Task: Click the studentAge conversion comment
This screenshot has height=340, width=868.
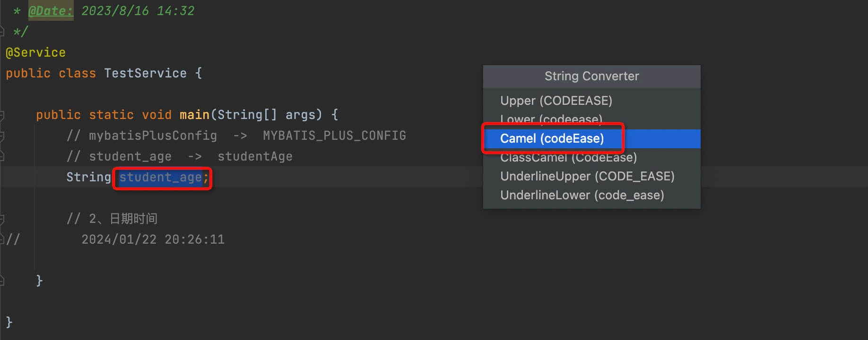Action: (255, 156)
